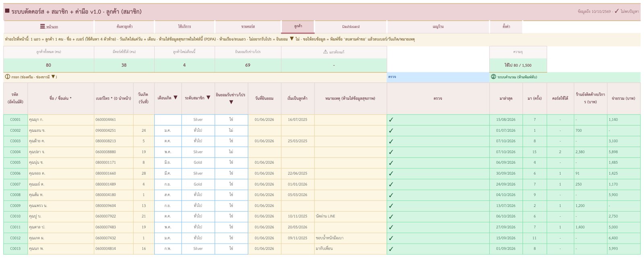This screenshot has width=644, height=258.
Task: Click the check mark in row C0013
Action: point(391,248)
